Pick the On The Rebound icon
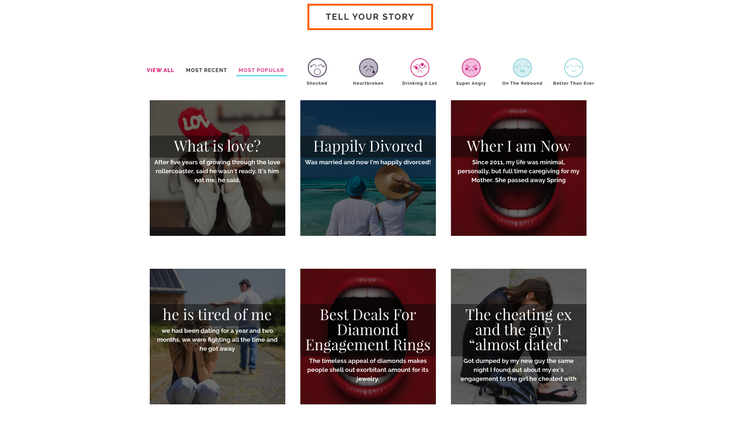 coord(522,68)
